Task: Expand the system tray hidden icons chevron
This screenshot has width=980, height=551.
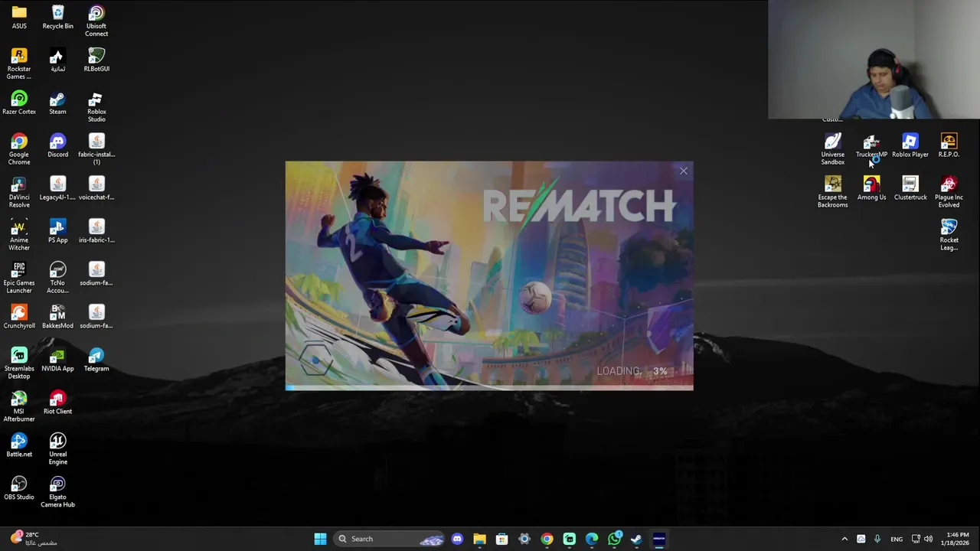Action: coord(844,539)
